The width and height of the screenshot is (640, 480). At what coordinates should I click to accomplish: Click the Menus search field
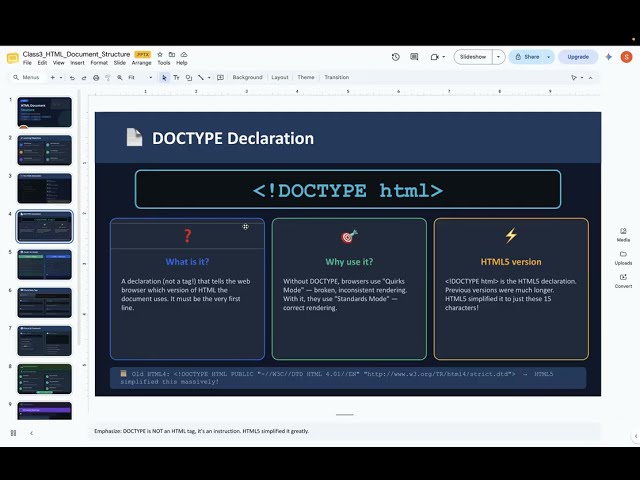(27, 78)
